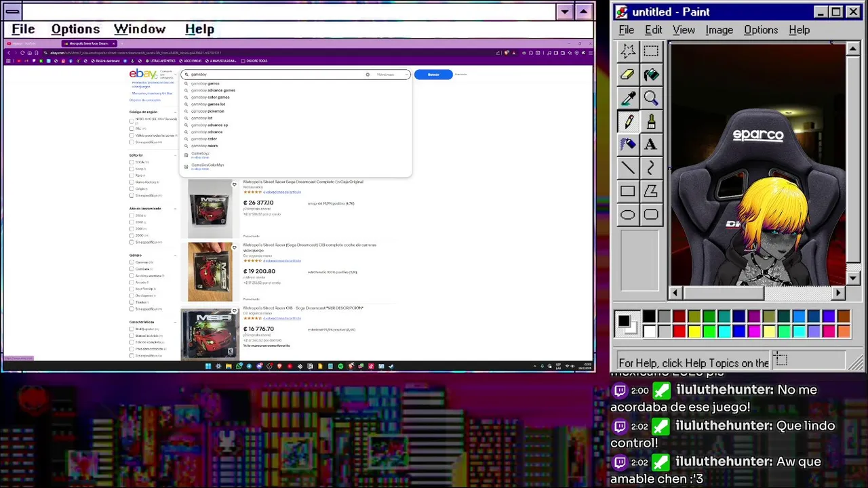868x488 pixels.
Task: Switch to the YouTube browser tab
Action: click(x=31, y=43)
